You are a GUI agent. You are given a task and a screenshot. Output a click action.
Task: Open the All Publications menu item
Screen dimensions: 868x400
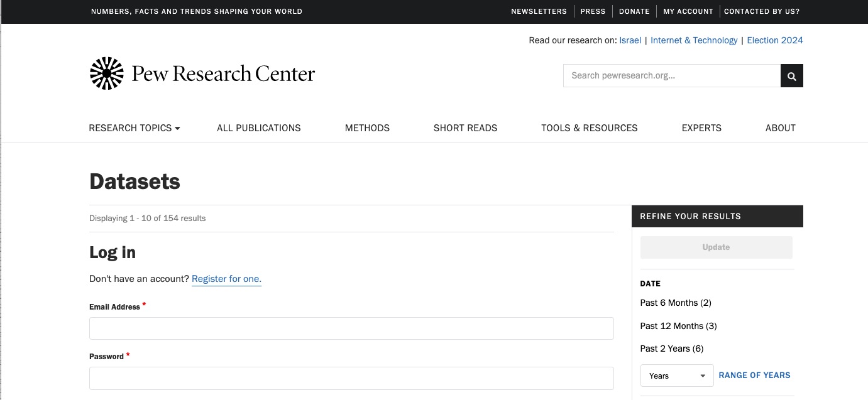(x=259, y=128)
